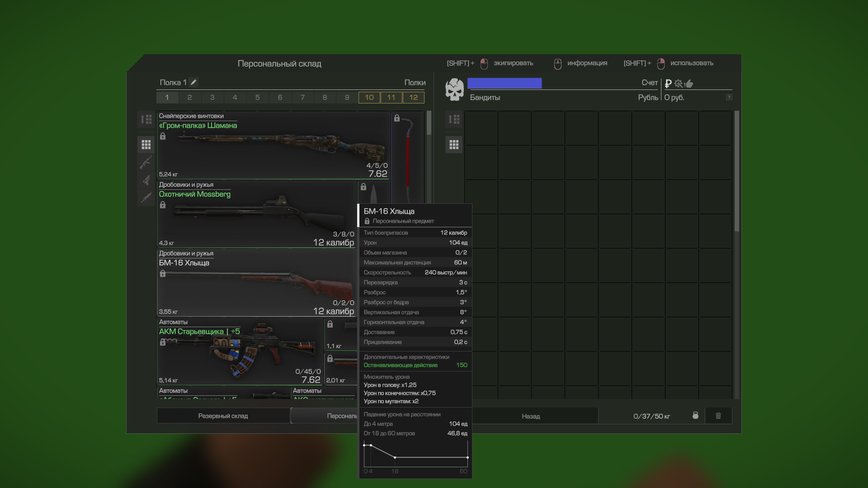Open highlighted shelf tab 12
Viewport: 868px width, 488px height.
pyautogui.click(x=414, y=97)
